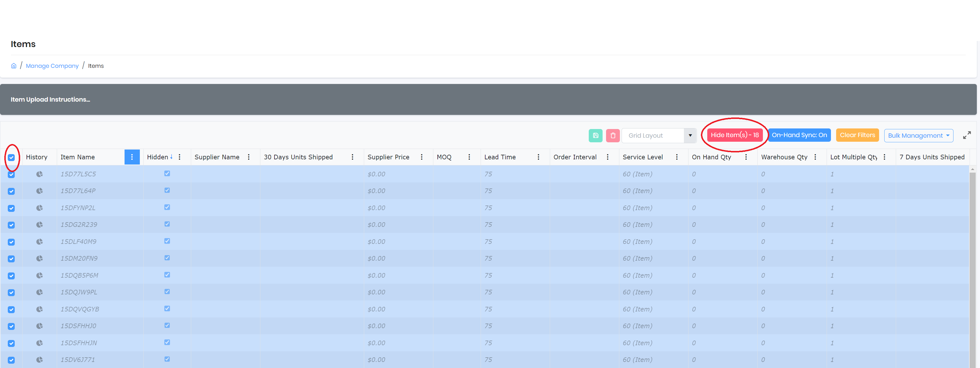Open Lot Multiple Qty column menu dots

coord(885,157)
